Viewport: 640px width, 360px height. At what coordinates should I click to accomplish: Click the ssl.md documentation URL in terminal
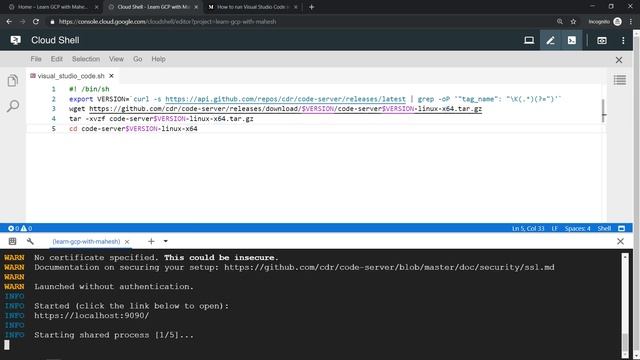coord(389,267)
